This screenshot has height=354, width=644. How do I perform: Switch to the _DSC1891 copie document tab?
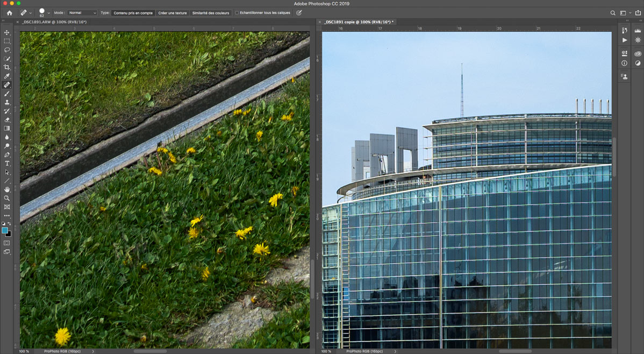359,22
